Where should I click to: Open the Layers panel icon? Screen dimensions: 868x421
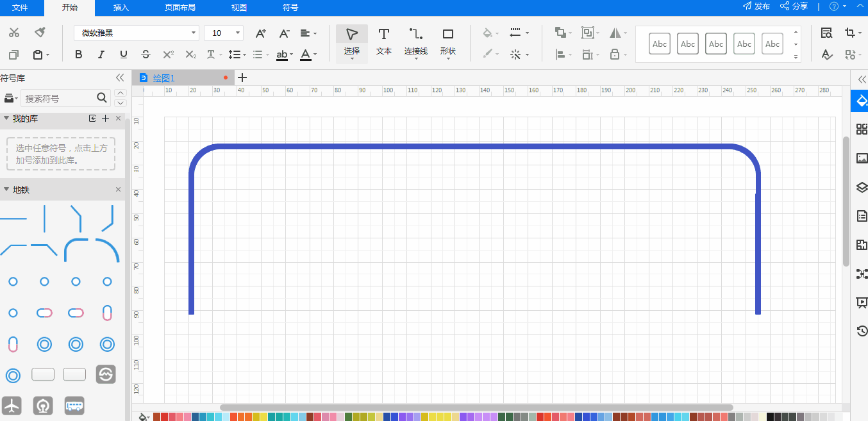[862, 187]
